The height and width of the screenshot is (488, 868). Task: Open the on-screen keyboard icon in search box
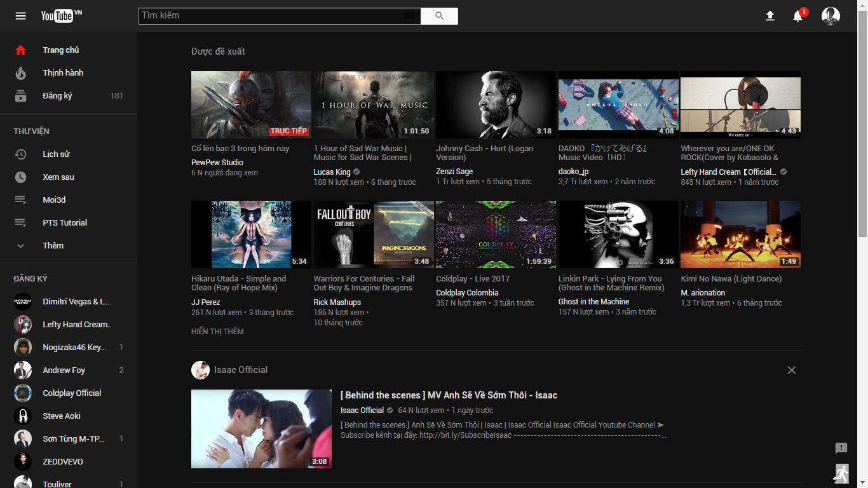(409, 16)
